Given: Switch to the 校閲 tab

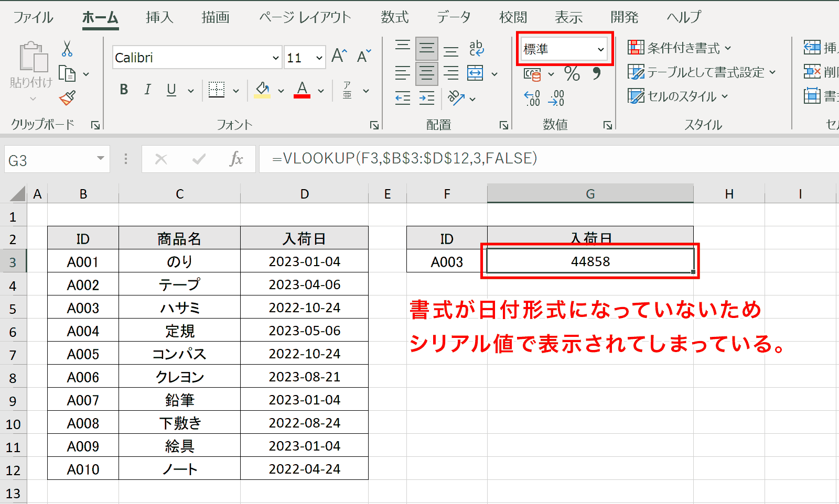Looking at the screenshot, I should [513, 17].
